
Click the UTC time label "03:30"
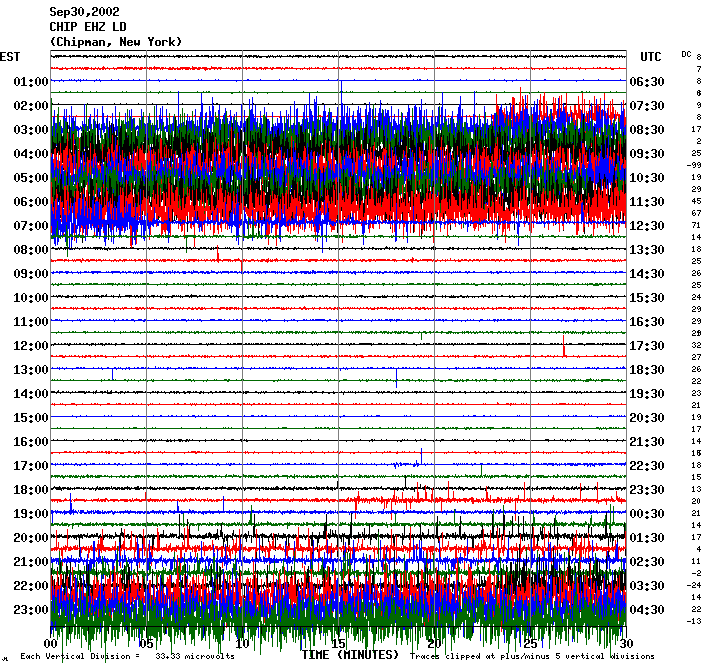pos(647,586)
